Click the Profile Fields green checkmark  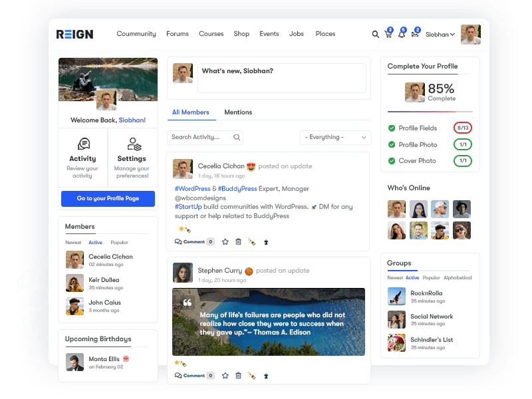392,128
